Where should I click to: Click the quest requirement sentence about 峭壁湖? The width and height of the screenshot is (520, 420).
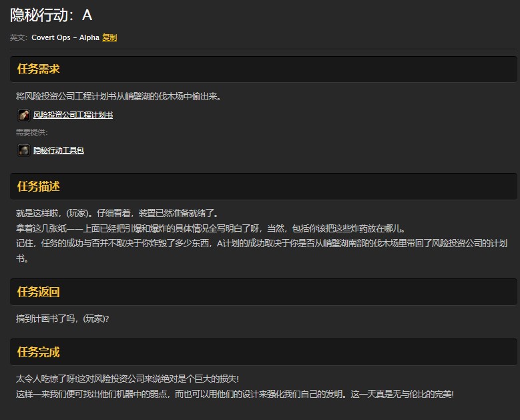click(118, 96)
